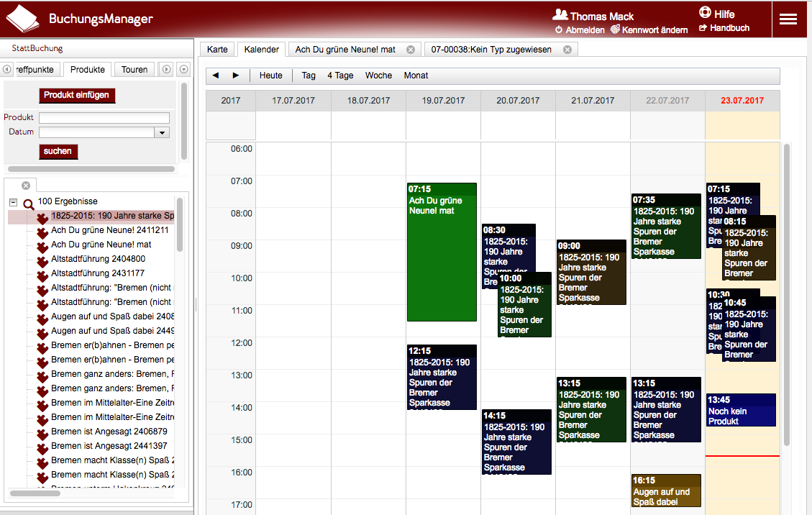Open the 13:45 'Noch kein Produkt' event
The width and height of the screenshot is (812, 515).
click(741, 411)
